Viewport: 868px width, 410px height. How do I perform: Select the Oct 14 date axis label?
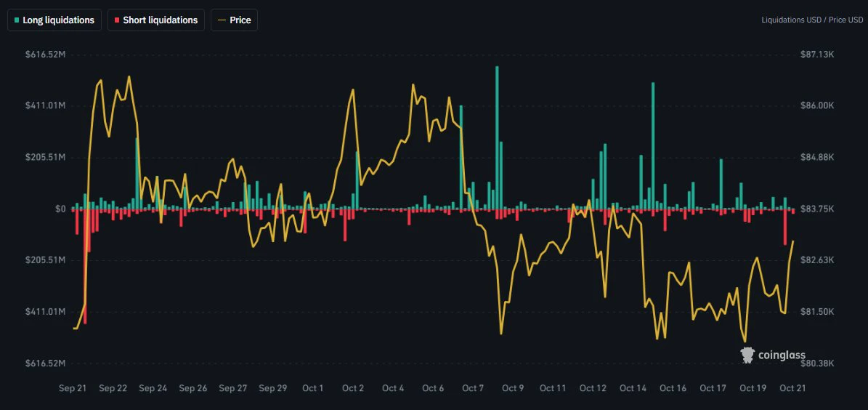pyautogui.click(x=633, y=388)
